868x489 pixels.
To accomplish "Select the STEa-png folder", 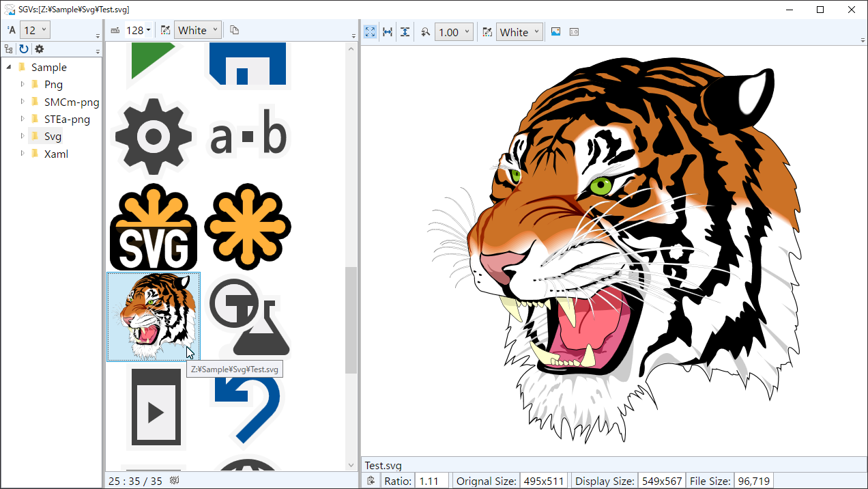I will coord(67,120).
